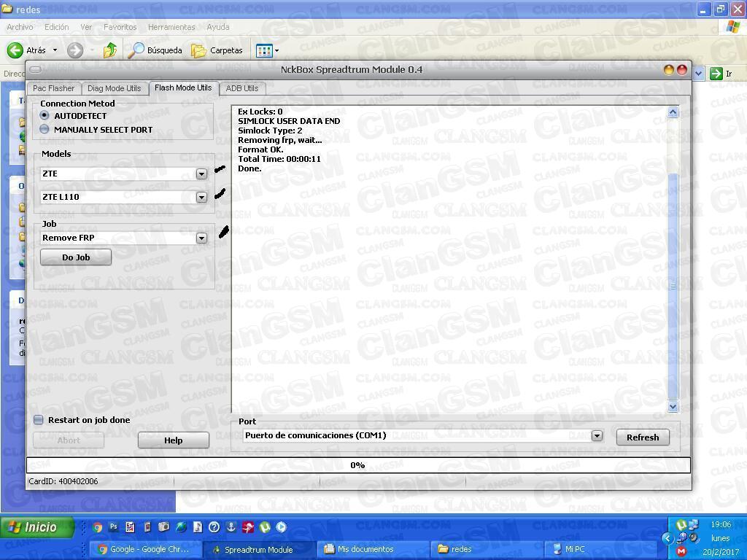Click the 0% progress bar

357,465
